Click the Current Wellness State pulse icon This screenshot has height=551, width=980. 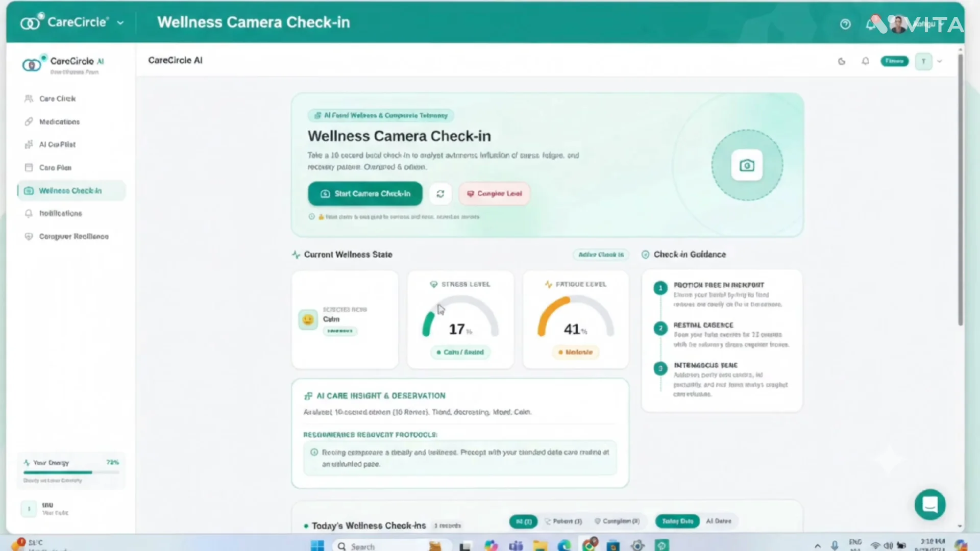pyautogui.click(x=296, y=255)
